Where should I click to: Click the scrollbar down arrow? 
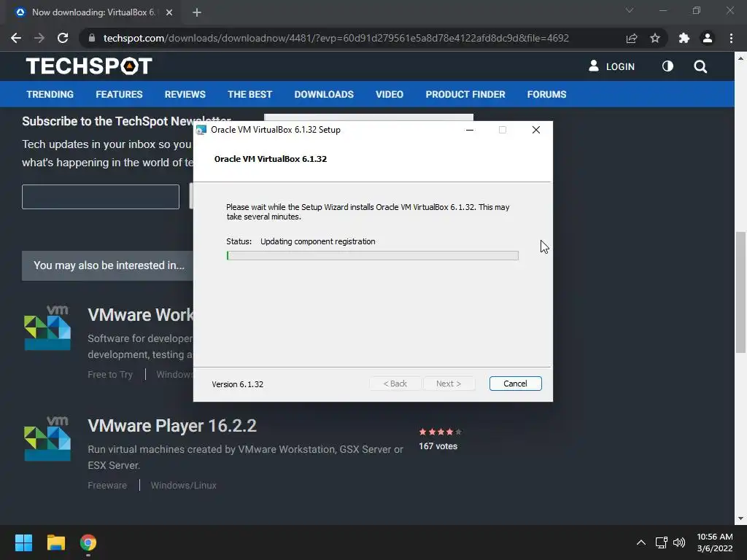(x=740, y=518)
